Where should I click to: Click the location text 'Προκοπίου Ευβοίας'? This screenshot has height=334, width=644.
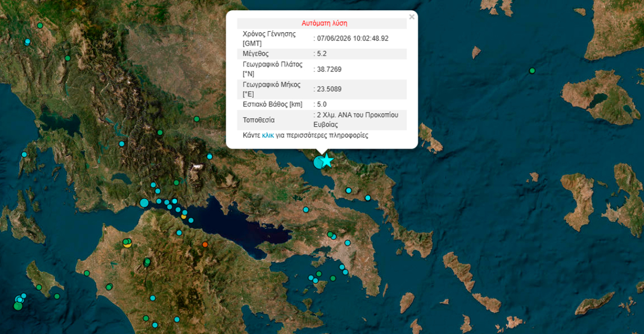point(355,120)
